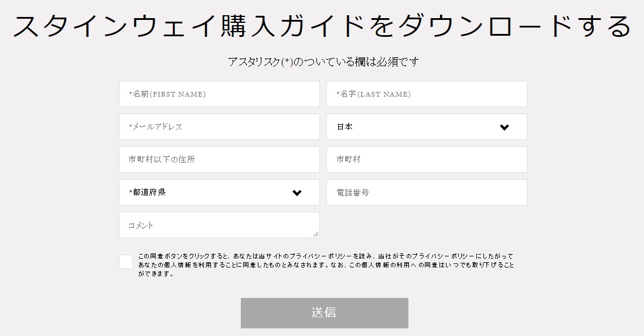Click the country dropdown arrow beside 日本
Image resolution: width=644 pixels, height=336 pixels.
coord(505,127)
